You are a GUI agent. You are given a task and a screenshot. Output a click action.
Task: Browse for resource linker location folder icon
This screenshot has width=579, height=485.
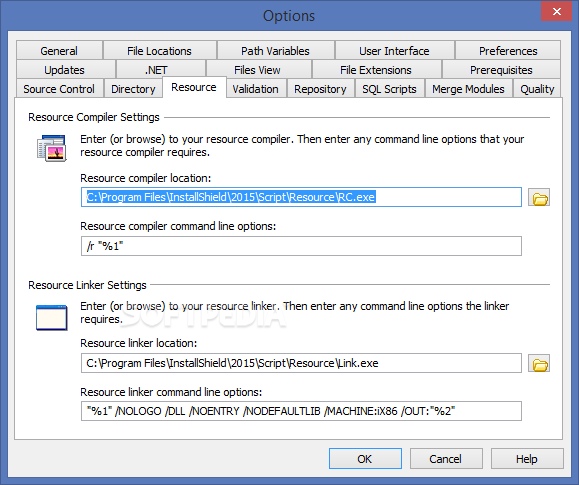coord(539,363)
